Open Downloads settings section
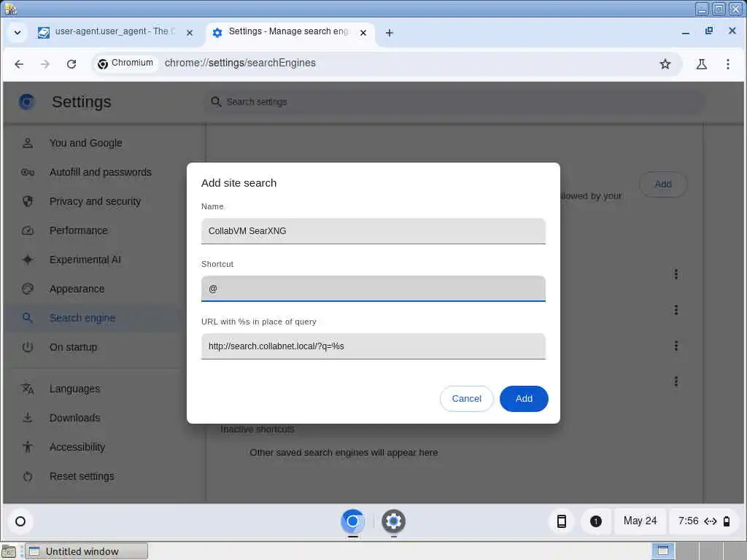The width and height of the screenshot is (747, 560). pyautogui.click(x=75, y=418)
